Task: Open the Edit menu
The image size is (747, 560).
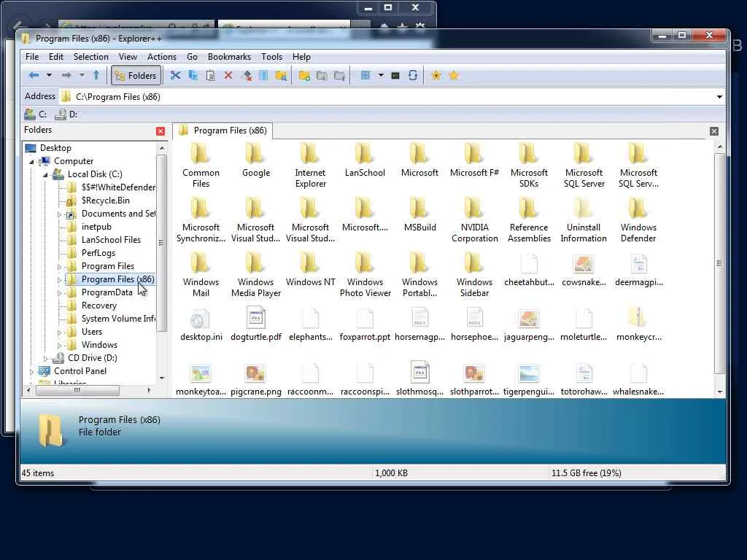Action: pos(55,57)
